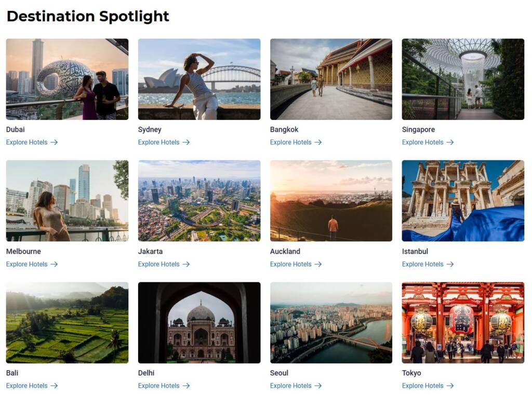Screen dimensions: 532x398
Task: Click the arrow icon next to Dubai's Explore Hotels
Action: (54, 142)
